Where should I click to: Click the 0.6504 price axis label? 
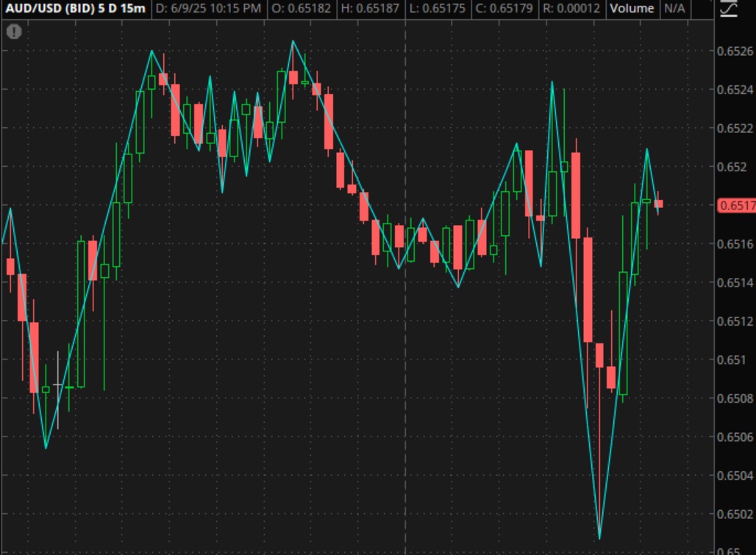(x=735, y=475)
